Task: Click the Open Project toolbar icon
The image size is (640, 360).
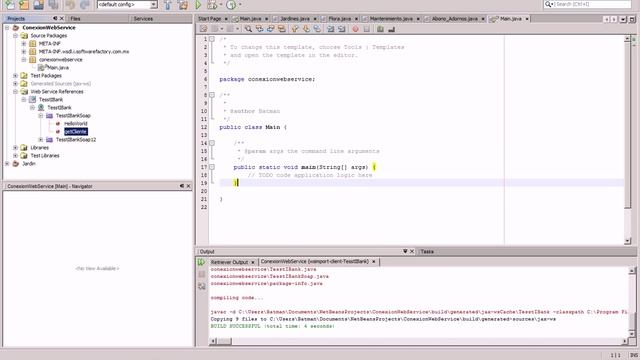Action: click(x=39, y=4)
